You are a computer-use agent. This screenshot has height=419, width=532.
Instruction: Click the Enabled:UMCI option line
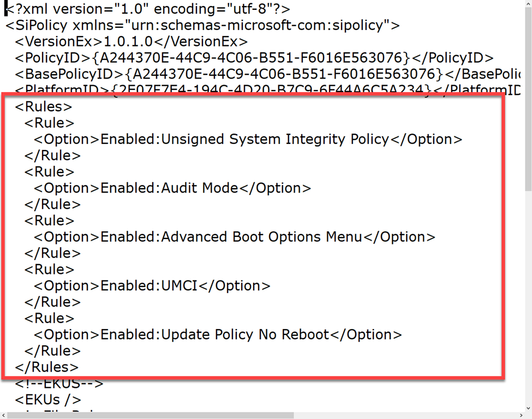point(152,286)
